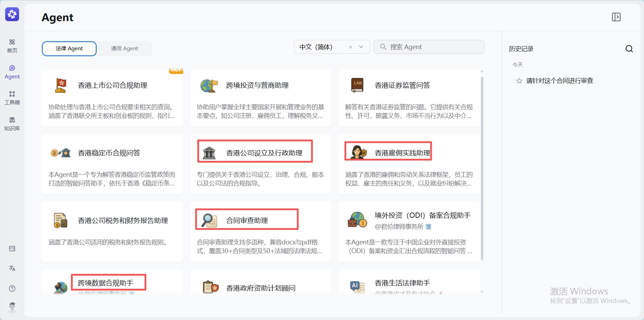Switch to the 通用 Agent tab
This screenshot has width=644, height=320.
pos(124,49)
